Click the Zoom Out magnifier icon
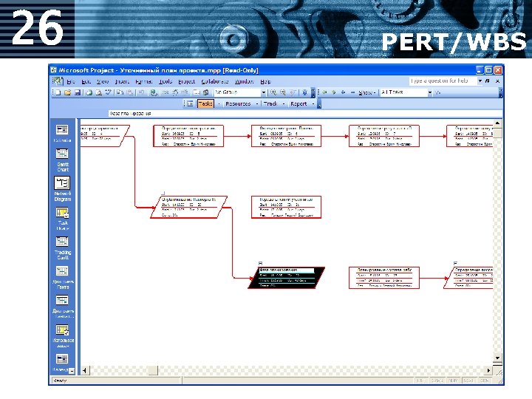This screenshot has width=532, height=399. tap(283, 92)
